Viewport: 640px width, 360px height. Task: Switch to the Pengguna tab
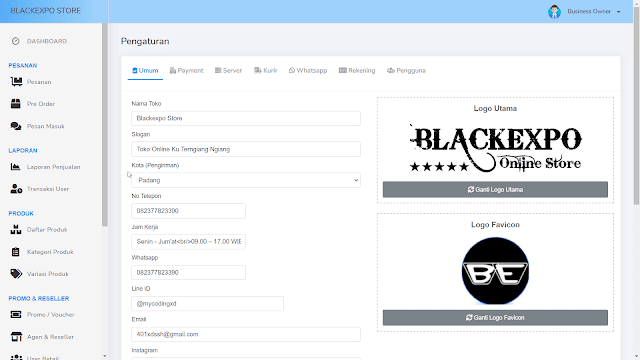407,71
